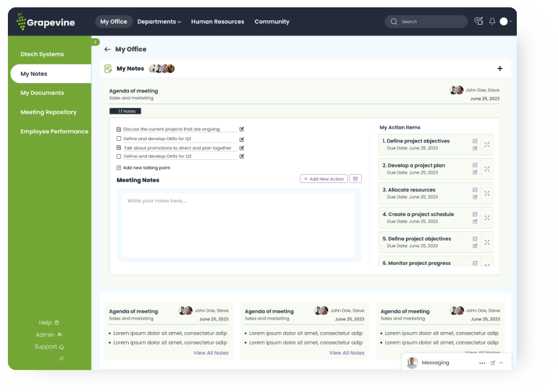The image size is (558, 392).
Task: Go to the Human Resources menu
Action: coord(217,22)
